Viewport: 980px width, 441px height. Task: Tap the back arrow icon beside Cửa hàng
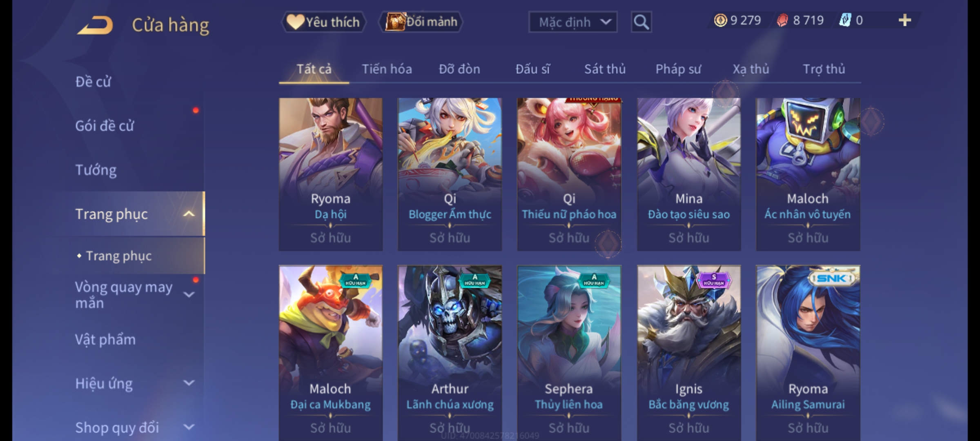[x=95, y=25]
